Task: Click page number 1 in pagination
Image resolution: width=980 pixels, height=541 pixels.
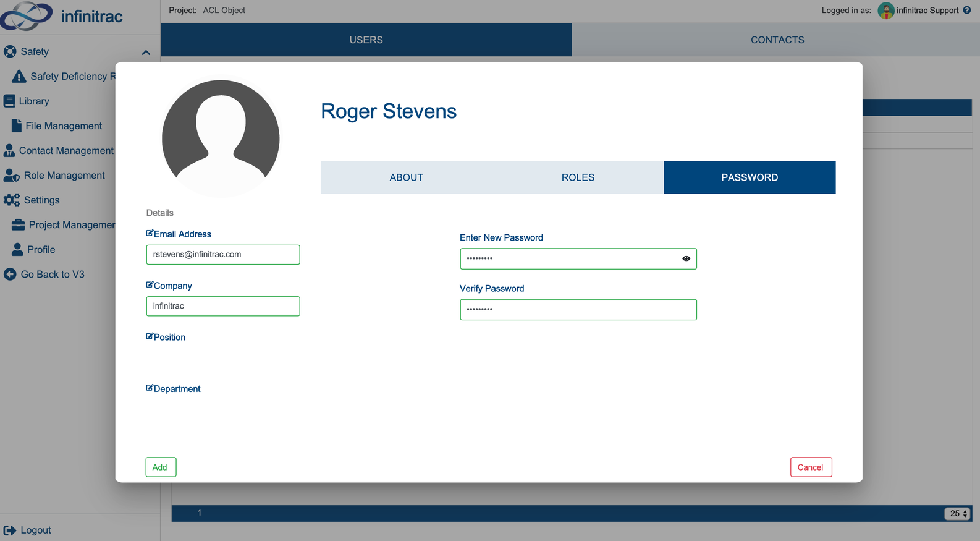Action: click(199, 513)
